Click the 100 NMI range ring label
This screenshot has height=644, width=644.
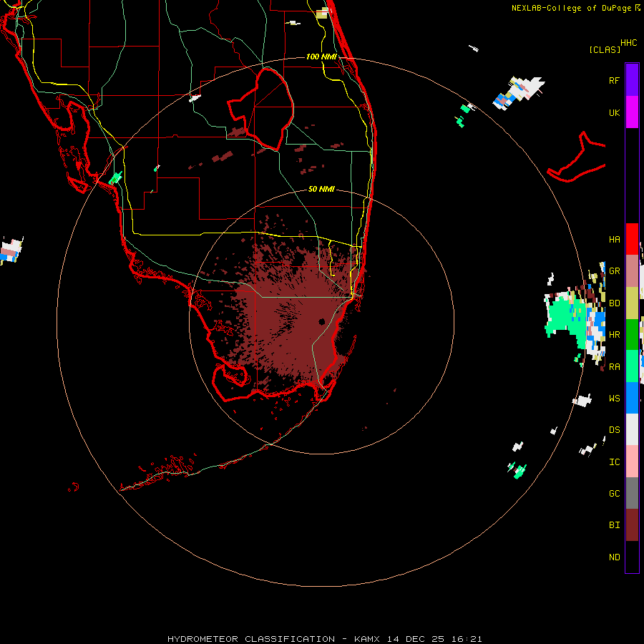(321, 57)
